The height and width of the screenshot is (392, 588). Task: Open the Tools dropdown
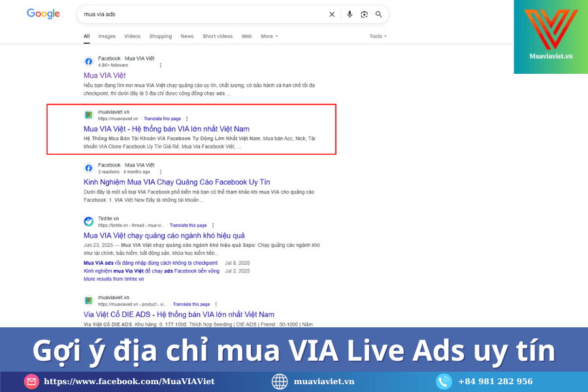coord(378,37)
